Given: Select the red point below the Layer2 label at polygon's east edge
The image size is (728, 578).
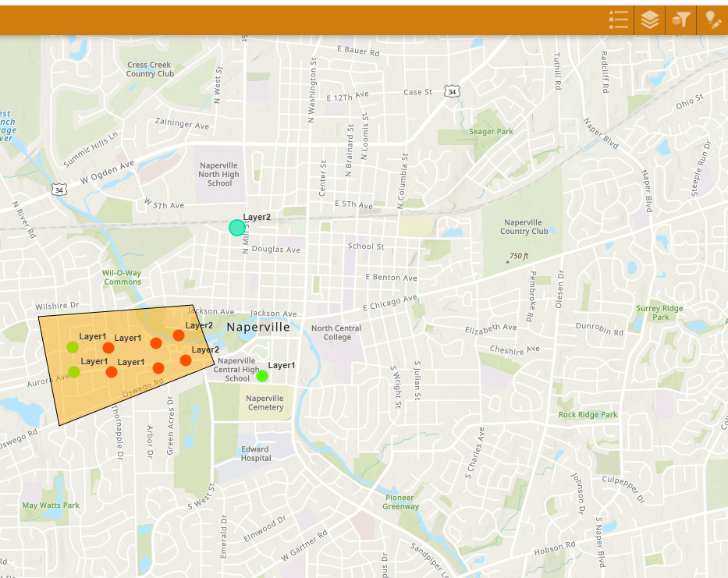Looking at the screenshot, I should [185, 360].
